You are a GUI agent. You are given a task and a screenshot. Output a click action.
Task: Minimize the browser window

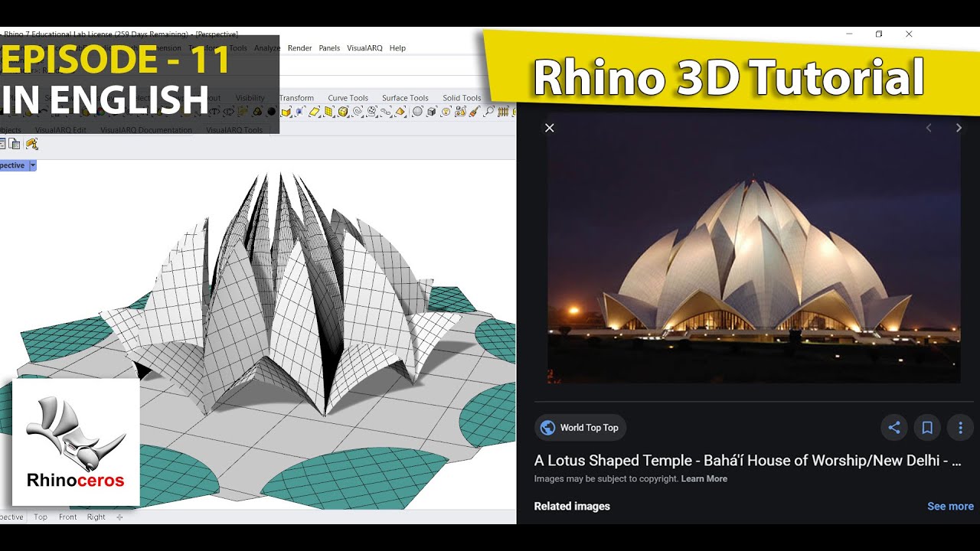pos(849,34)
